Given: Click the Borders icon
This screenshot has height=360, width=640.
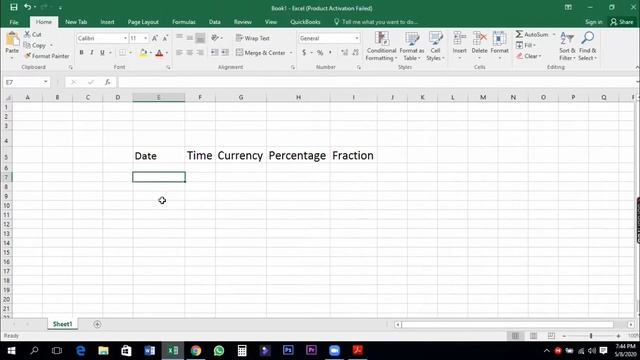Looking at the screenshot, I should 122,53.
